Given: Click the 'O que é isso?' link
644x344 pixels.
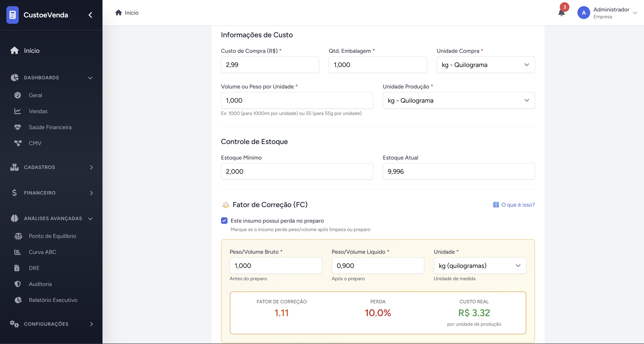Looking at the screenshot, I should tap(517, 205).
